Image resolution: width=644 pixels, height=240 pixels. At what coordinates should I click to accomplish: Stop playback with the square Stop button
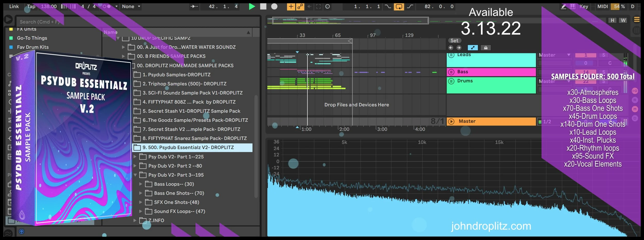point(263,6)
